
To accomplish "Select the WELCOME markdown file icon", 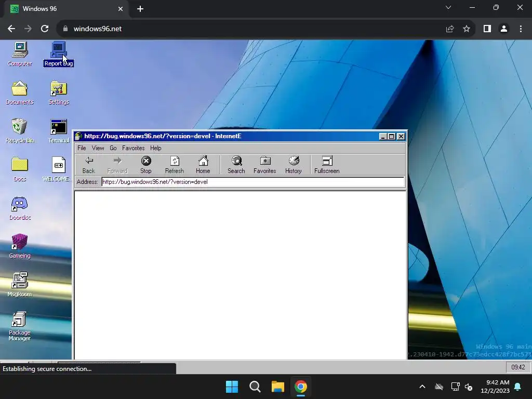I will point(58,169).
